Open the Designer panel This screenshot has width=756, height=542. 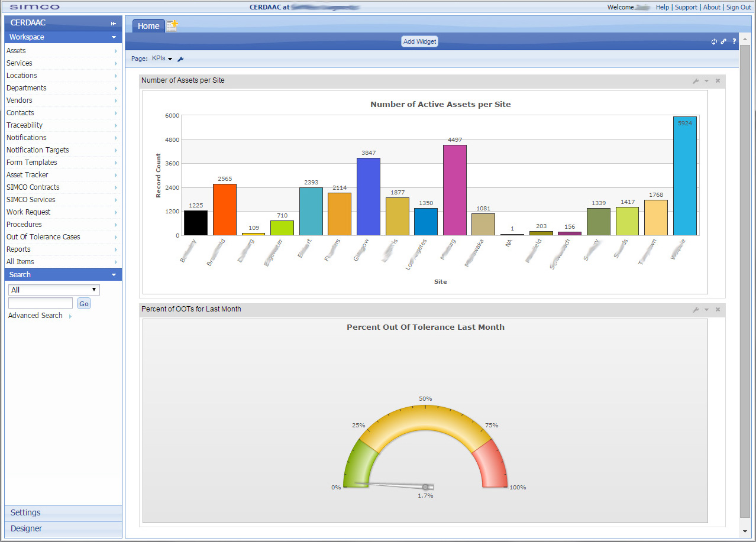click(x=63, y=529)
